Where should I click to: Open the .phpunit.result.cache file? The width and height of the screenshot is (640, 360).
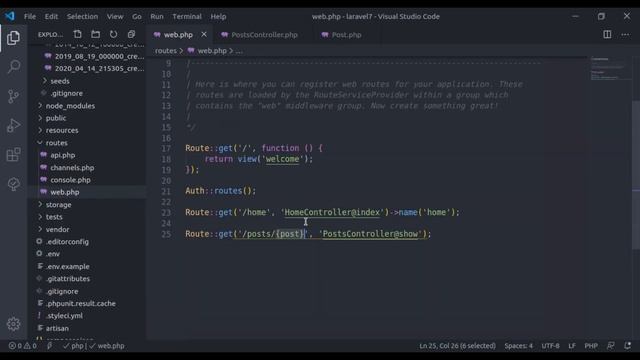pyautogui.click(x=81, y=304)
